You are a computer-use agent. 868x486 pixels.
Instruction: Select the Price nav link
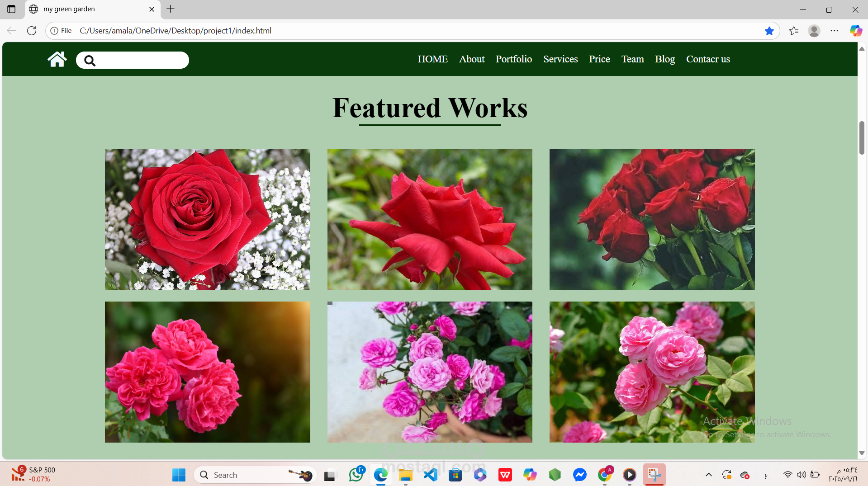tap(599, 59)
